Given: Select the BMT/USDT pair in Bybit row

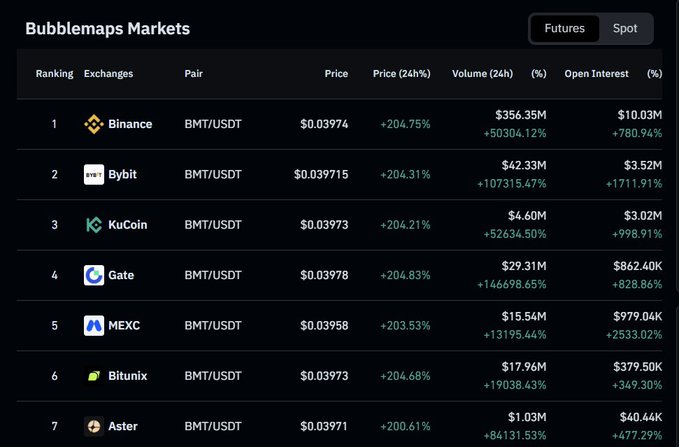Looking at the screenshot, I should coord(213,175).
